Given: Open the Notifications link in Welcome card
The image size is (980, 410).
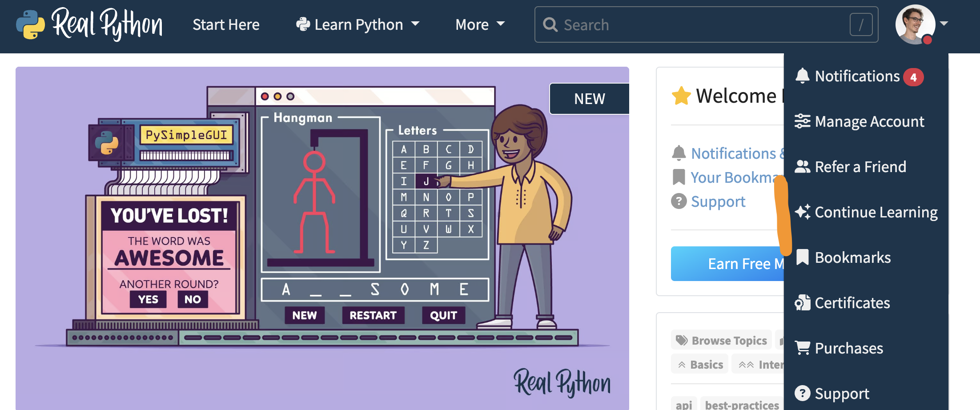Looking at the screenshot, I should tap(737, 153).
